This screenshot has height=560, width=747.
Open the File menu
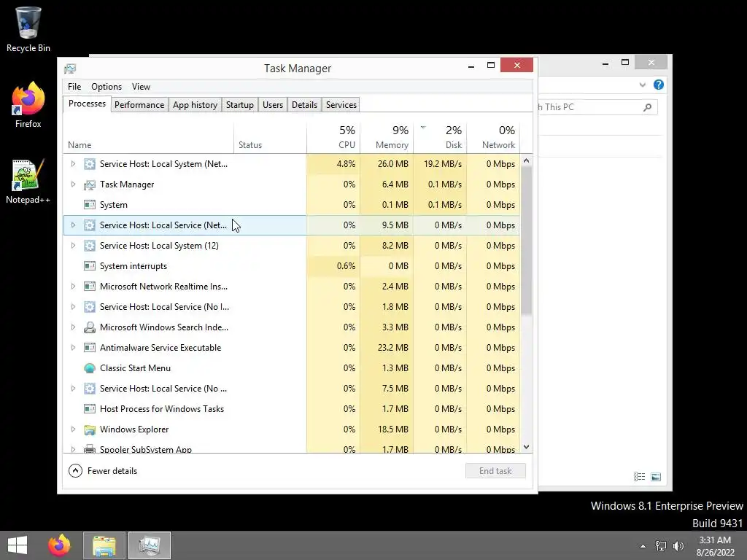pos(74,87)
